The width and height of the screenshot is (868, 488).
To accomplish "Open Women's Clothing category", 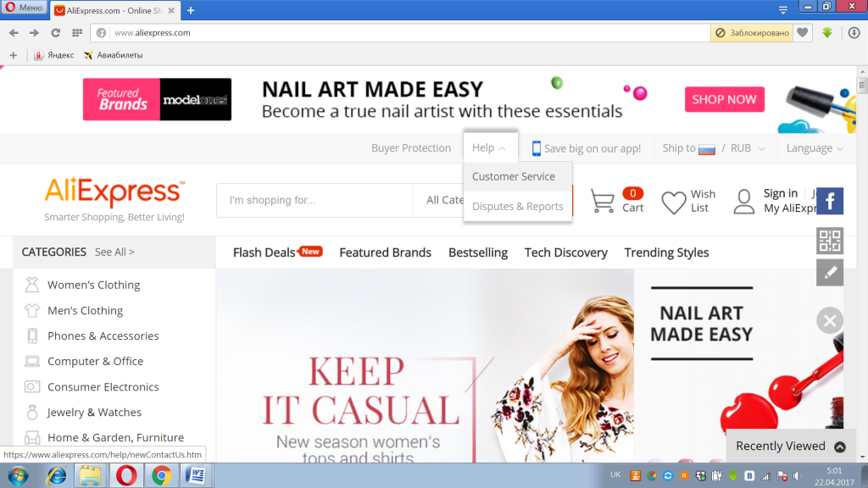I will point(93,285).
